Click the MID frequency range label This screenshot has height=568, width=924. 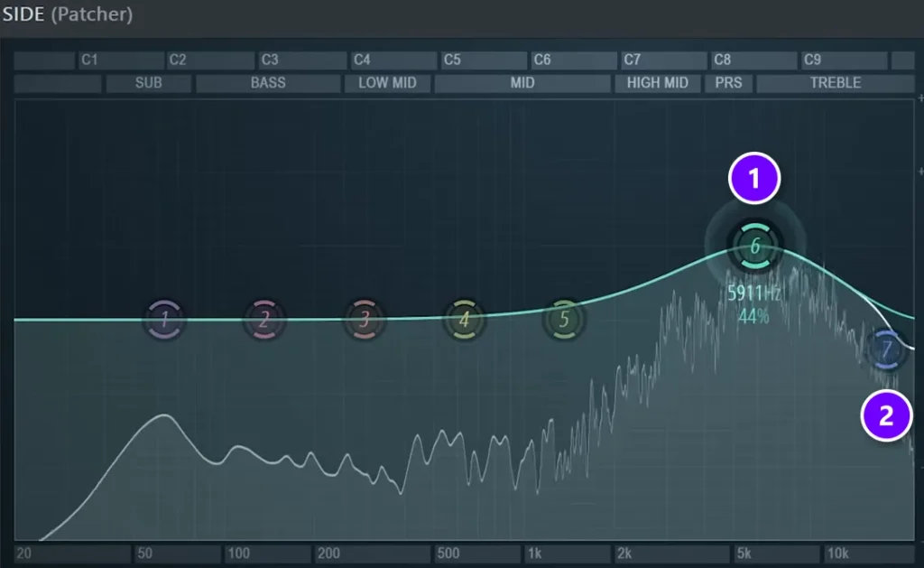tap(522, 82)
